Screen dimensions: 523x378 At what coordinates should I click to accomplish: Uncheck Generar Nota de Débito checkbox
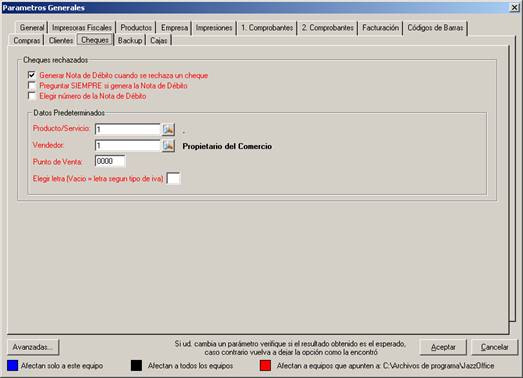32,75
